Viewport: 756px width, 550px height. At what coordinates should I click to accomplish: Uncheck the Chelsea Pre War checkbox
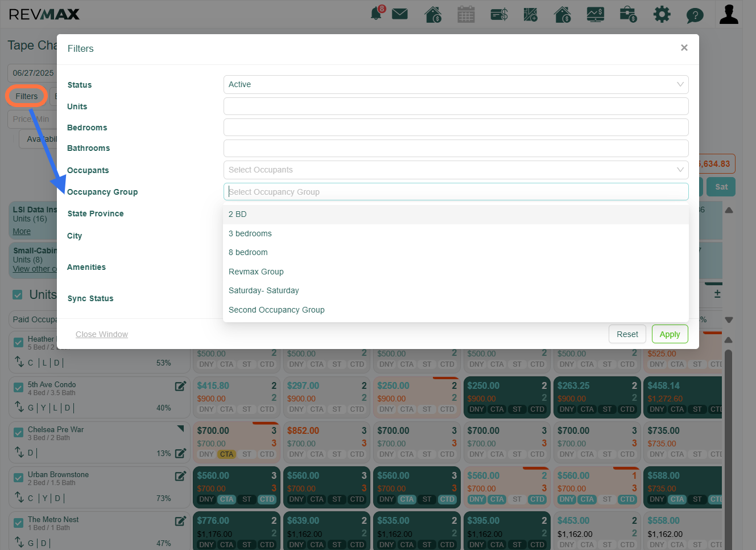coord(18,433)
